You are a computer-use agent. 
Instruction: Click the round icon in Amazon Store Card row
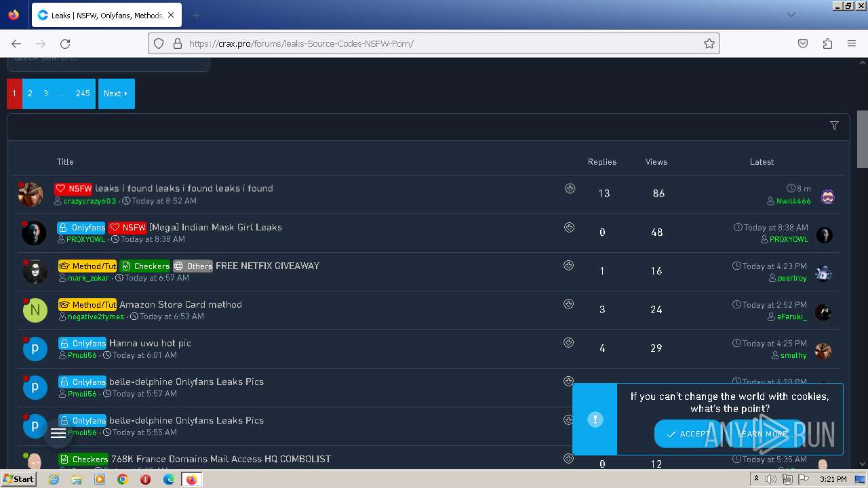569,304
